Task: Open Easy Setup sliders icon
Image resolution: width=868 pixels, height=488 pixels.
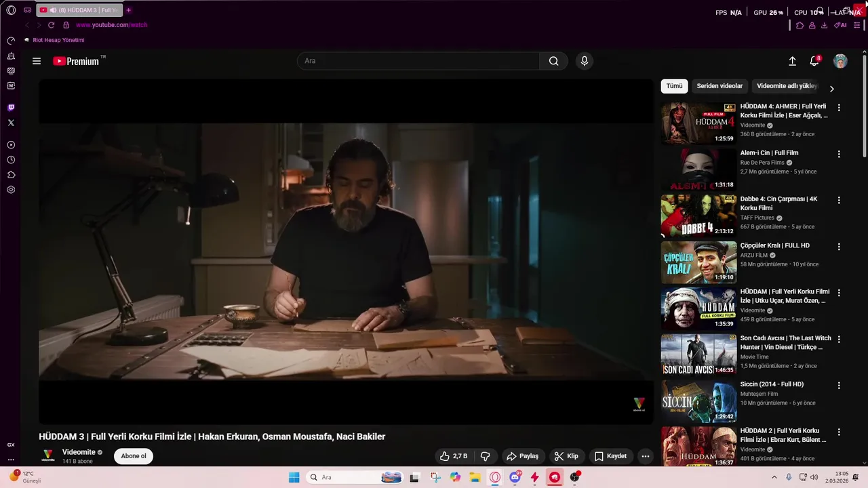Action: coord(856,25)
